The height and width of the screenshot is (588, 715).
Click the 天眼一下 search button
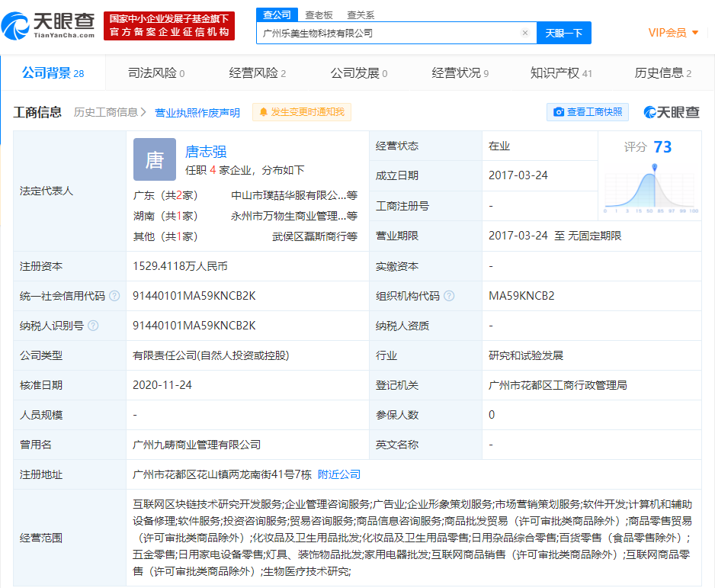pyautogui.click(x=563, y=33)
